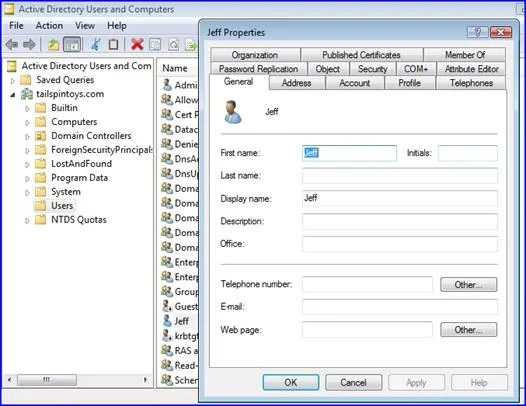Click the DnsA group icon in list
This screenshot has height=406, width=526.
[167, 158]
